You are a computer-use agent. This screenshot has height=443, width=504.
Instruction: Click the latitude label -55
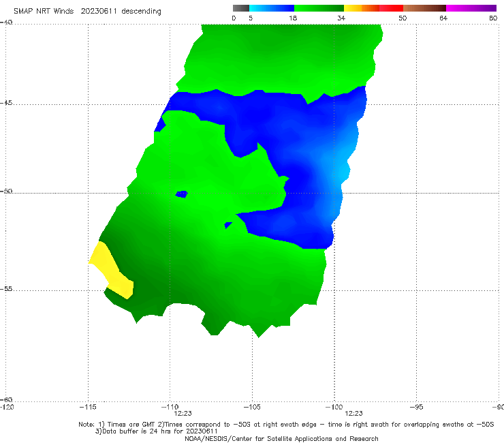click(x=6, y=289)
